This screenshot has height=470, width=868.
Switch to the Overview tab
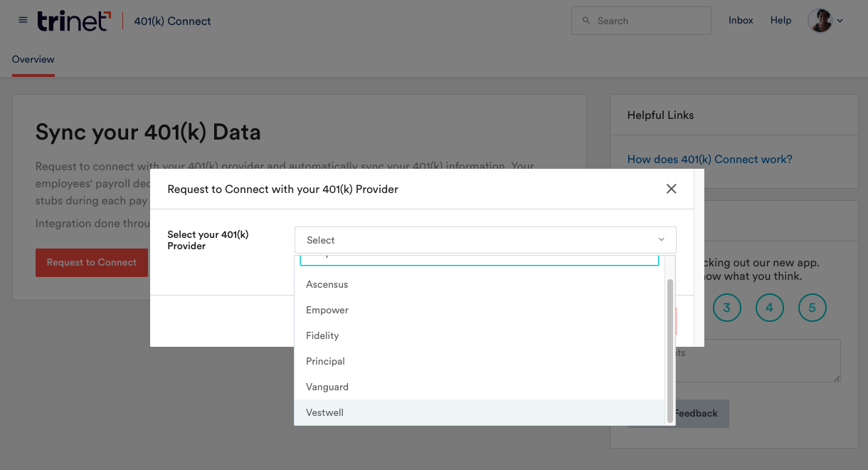pos(33,59)
